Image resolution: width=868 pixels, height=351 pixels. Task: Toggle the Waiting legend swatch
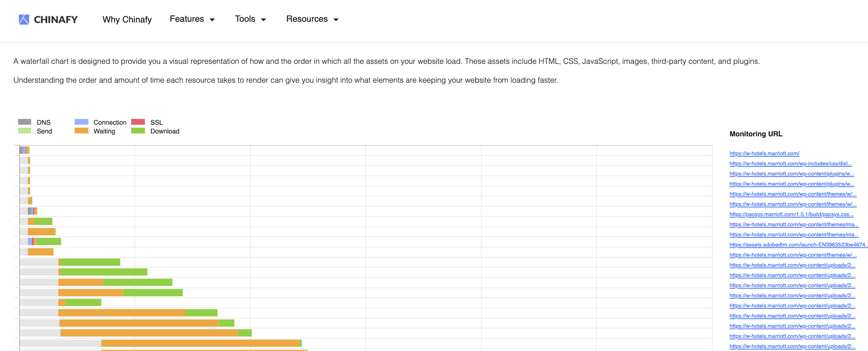(x=82, y=131)
